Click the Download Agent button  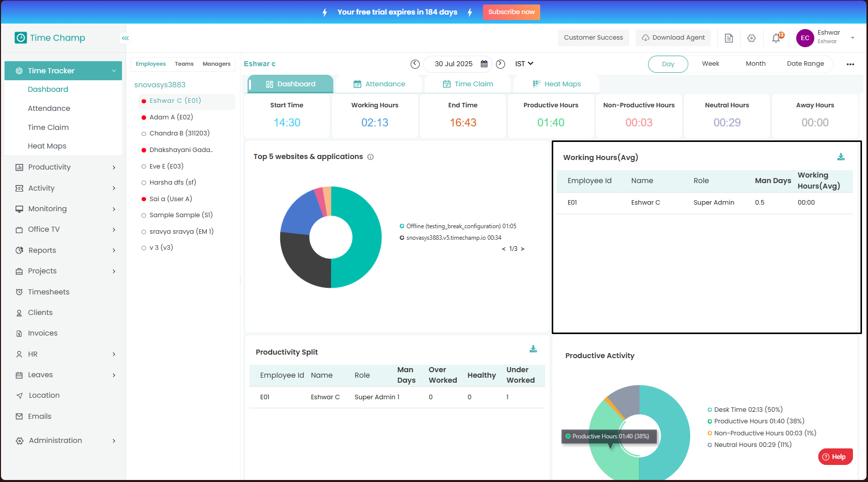(673, 38)
